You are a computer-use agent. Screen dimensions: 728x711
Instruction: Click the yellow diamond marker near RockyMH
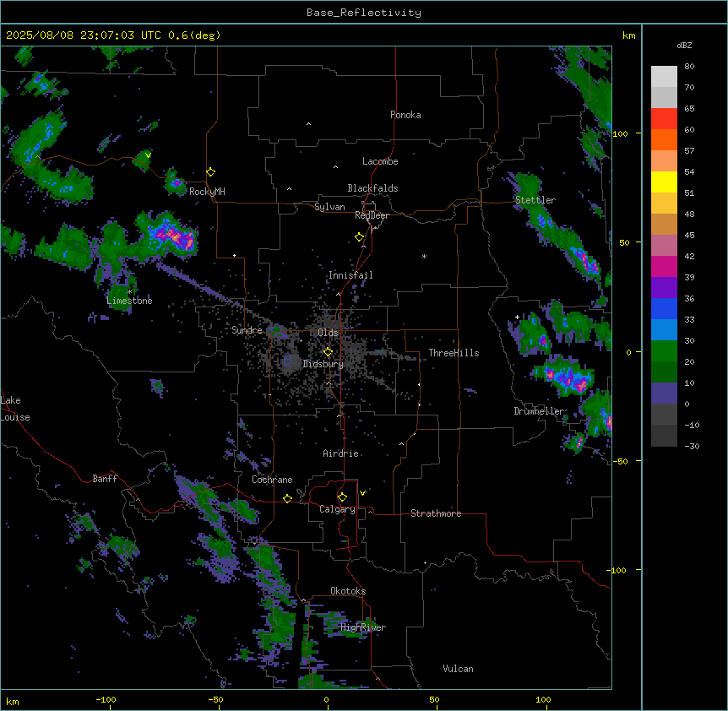click(210, 172)
